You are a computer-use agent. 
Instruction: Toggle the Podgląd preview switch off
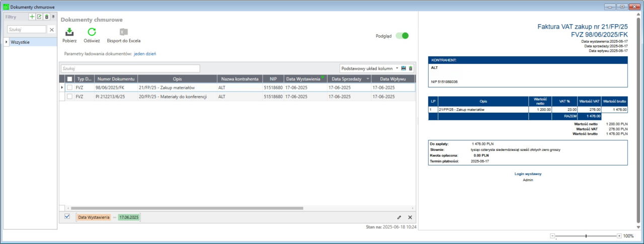pos(402,36)
